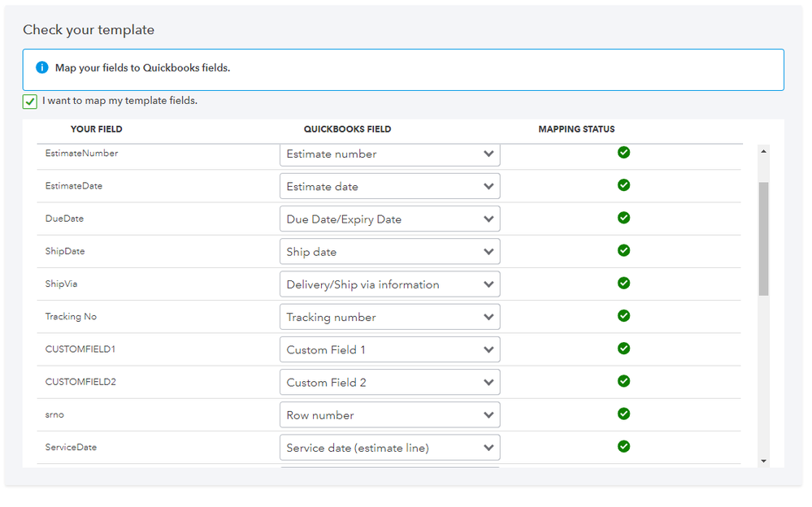Click green checkmark status for CUSTOMFIELD1
The height and width of the screenshot is (507, 812).
623,349
